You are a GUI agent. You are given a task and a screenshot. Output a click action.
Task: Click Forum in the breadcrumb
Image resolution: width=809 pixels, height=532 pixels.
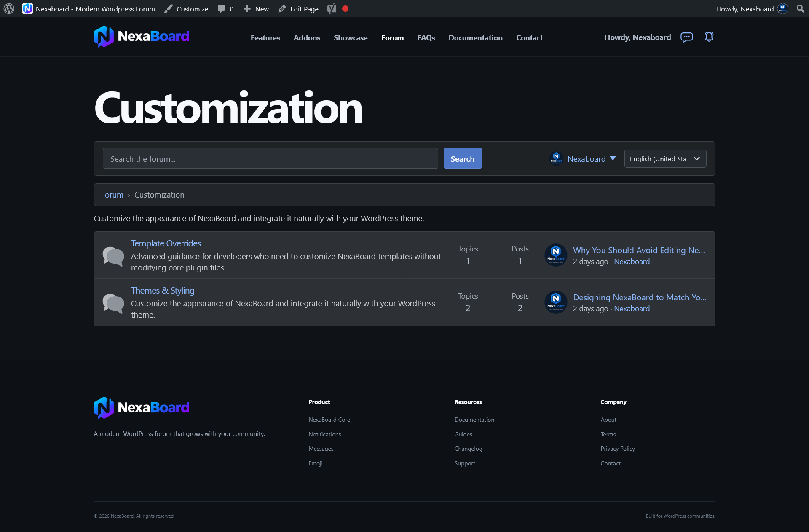tap(112, 195)
